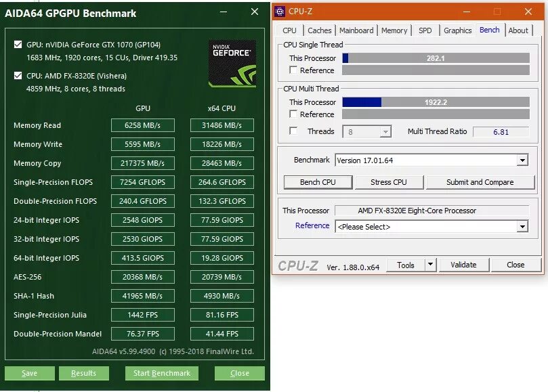Click the Bench tab
Screen dimensions: 548x392
pos(489,30)
